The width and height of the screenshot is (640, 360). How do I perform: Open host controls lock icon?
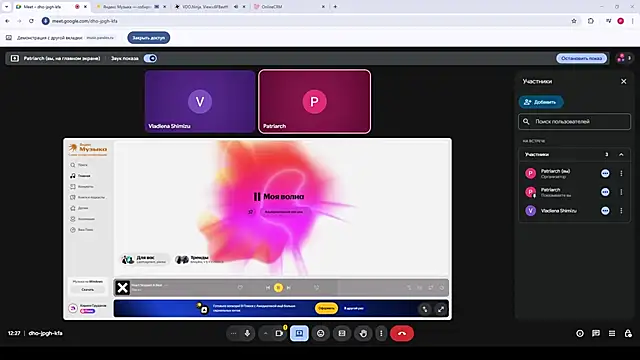tap(628, 333)
